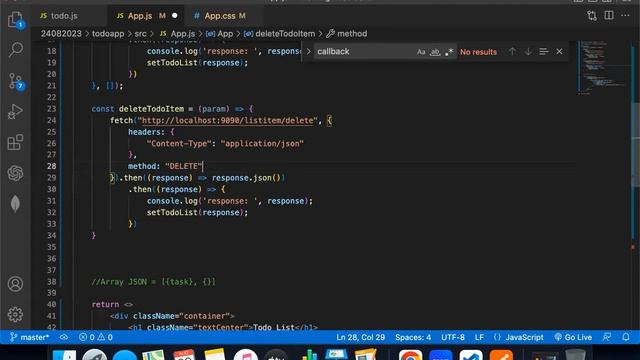Viewport: 640px width, 360px height.
Task: Open Visual Studio Code from the Dock
Action: pyautogui.click(x=471, y=355)
